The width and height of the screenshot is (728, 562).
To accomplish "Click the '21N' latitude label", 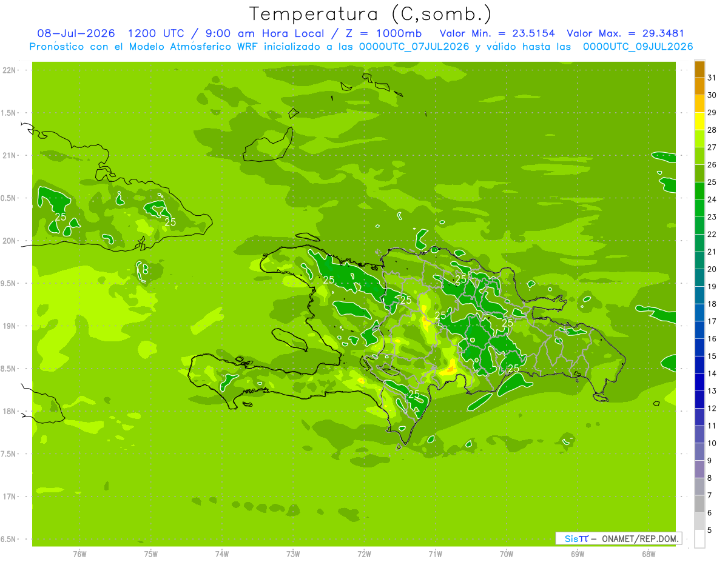I will coord(10,155).
